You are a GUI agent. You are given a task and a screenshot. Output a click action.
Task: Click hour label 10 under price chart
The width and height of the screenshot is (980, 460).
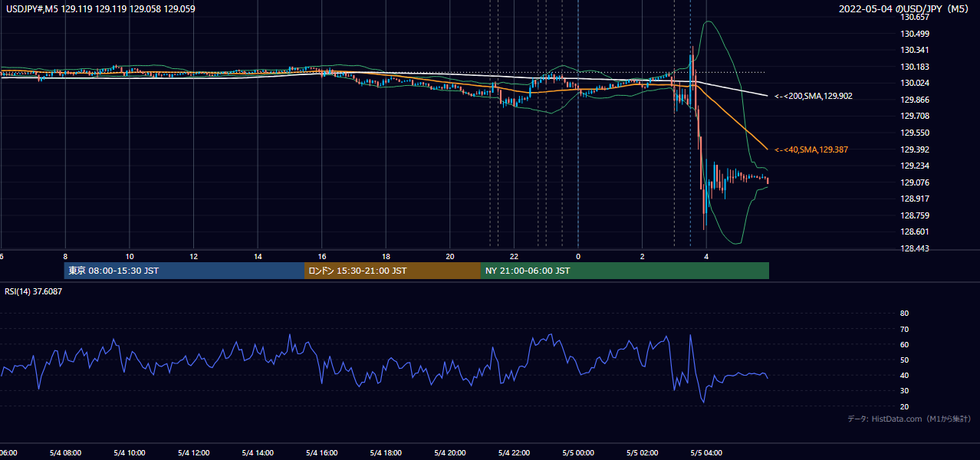pyautogui.click(x=130, y=256)
